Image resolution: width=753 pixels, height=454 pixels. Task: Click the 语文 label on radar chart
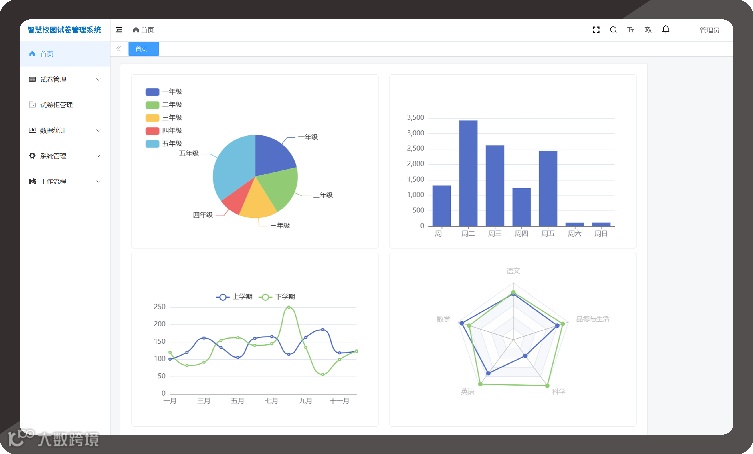coord(513,271)
